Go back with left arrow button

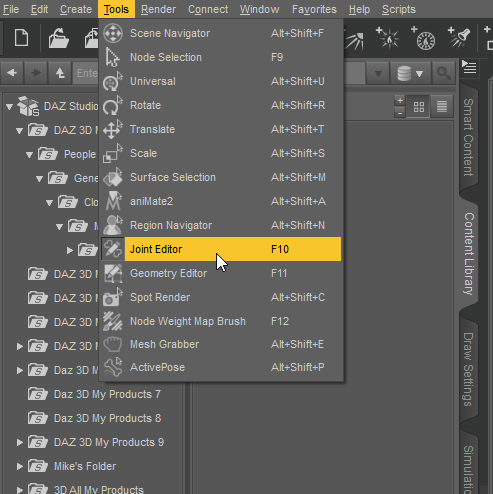click(x=12, y=73)
